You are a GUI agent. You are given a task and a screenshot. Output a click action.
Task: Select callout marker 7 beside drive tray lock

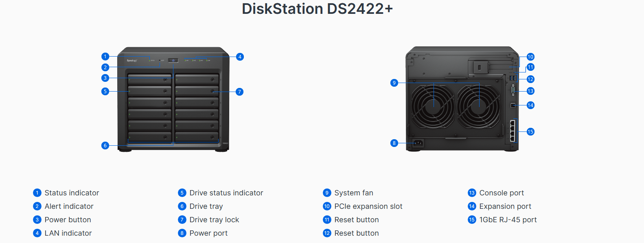point(239,92)
